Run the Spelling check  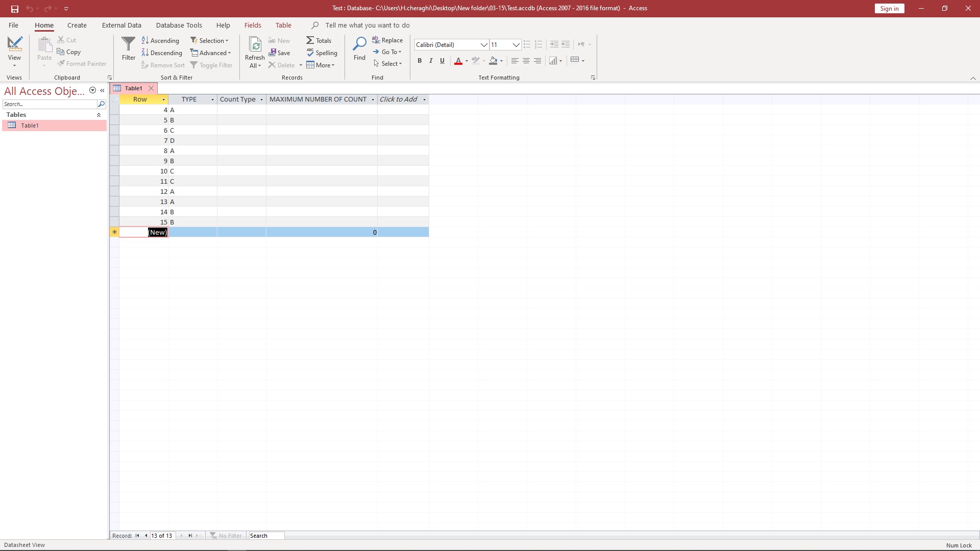(x=322, y=53)
